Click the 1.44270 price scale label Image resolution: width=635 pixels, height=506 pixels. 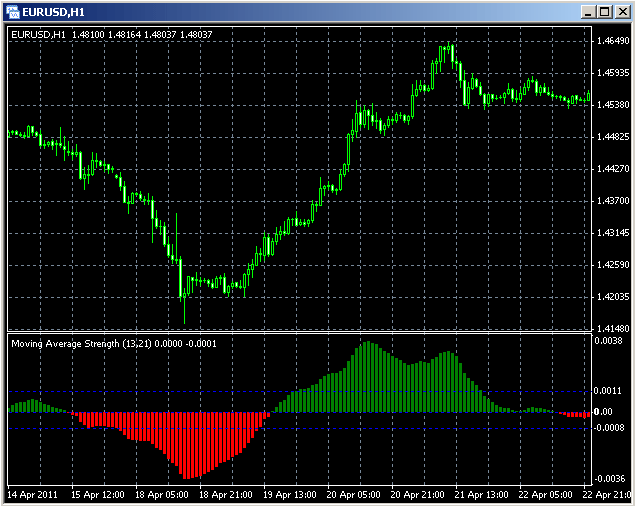(x=613, y=169)
